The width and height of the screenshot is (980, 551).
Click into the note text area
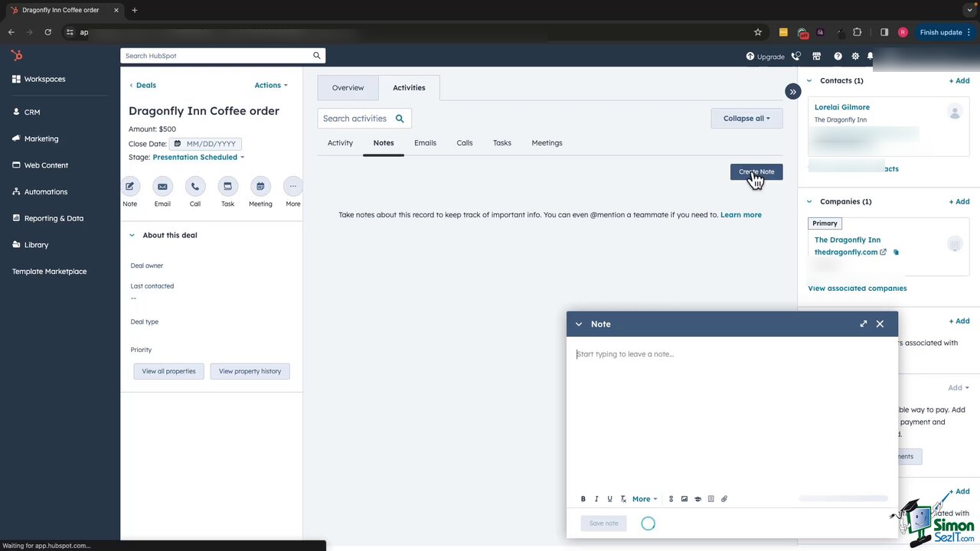[732, 413]
